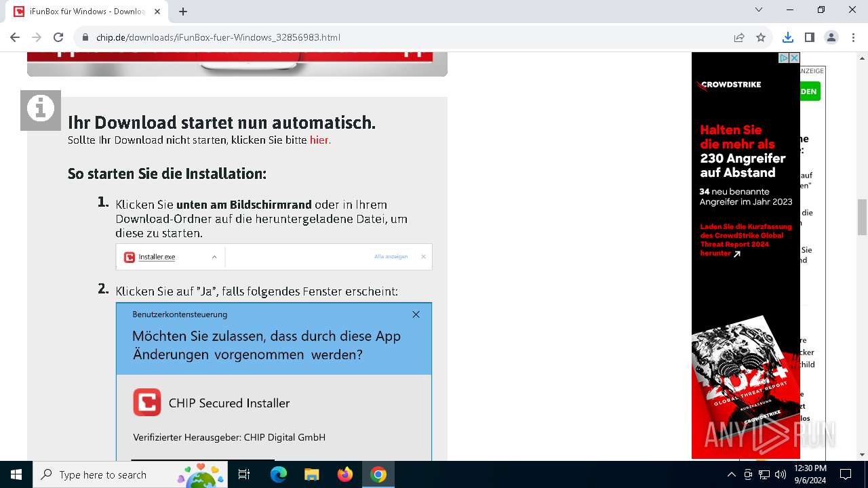Show hidden system tray icons
The height and width of the screenshot is (488, 868).
pyautogui.click(x=732, y=474)
